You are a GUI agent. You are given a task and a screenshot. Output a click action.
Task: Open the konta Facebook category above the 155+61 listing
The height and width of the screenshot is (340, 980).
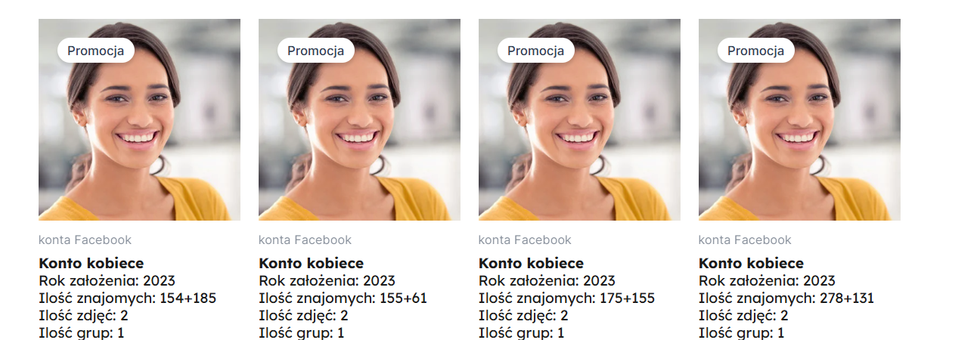305,240
